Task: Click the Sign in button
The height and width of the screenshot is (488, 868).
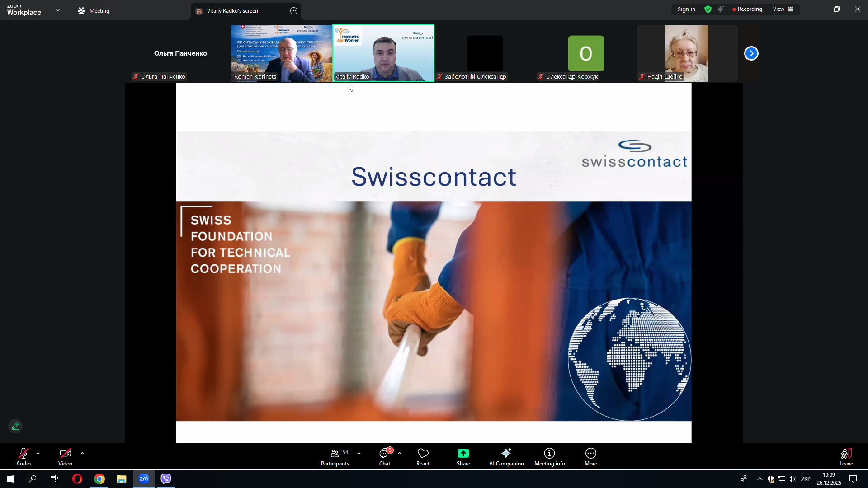Action: [686, 9]
